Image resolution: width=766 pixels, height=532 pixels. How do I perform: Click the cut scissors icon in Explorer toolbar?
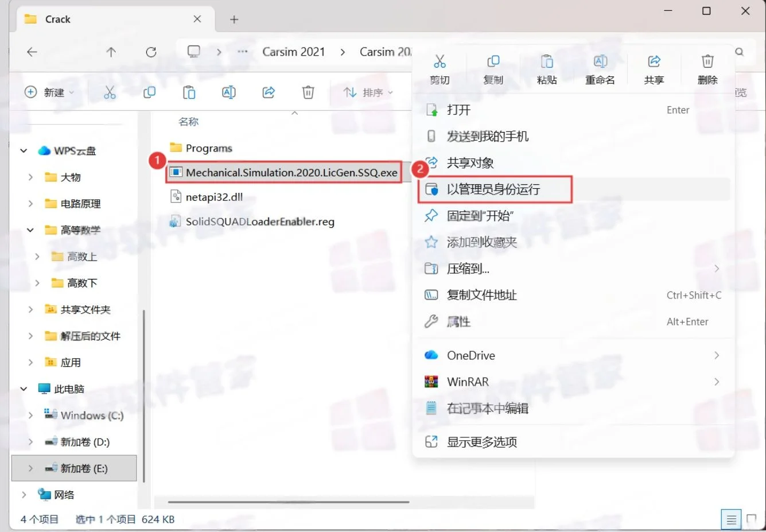[110, 92]
